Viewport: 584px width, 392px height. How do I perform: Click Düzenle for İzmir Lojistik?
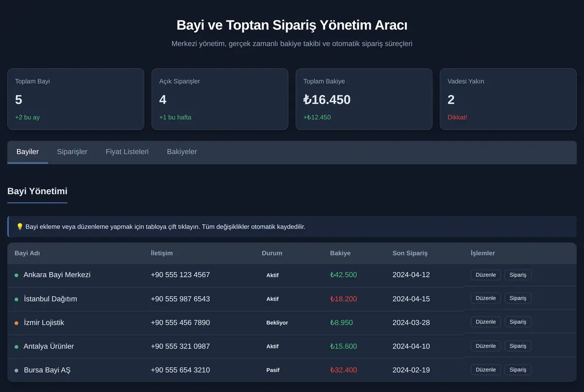coord(486,322)
